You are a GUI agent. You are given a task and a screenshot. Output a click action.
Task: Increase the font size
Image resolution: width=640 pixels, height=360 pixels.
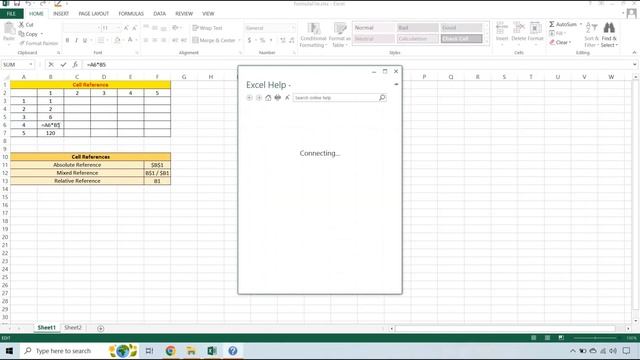coord(126,28)
